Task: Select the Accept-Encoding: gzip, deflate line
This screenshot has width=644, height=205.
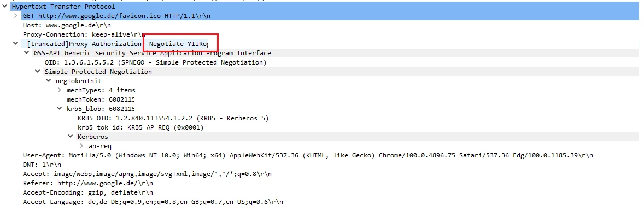Action: pos(88,192)
